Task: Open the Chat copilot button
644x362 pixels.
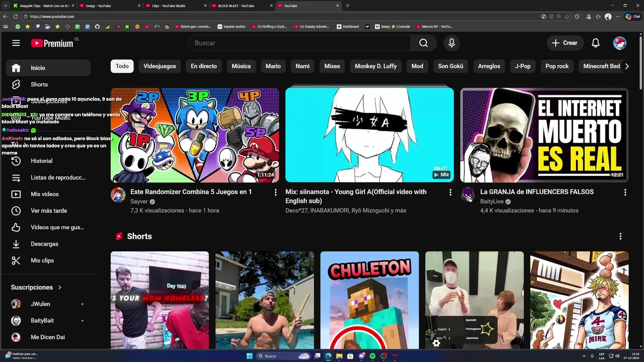Action: point(633,17)
